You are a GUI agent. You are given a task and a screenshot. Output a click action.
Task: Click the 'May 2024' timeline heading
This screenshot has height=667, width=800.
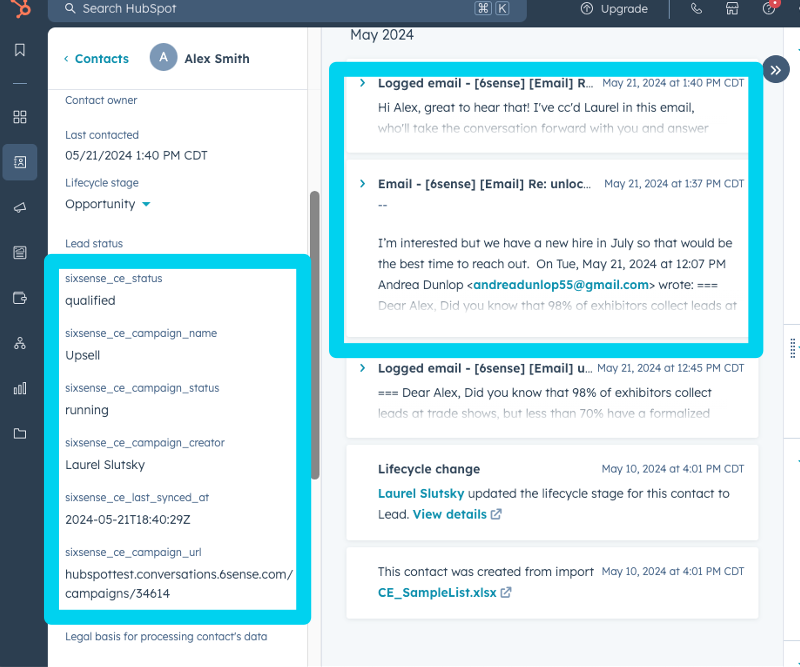click(x=382, y=35)
